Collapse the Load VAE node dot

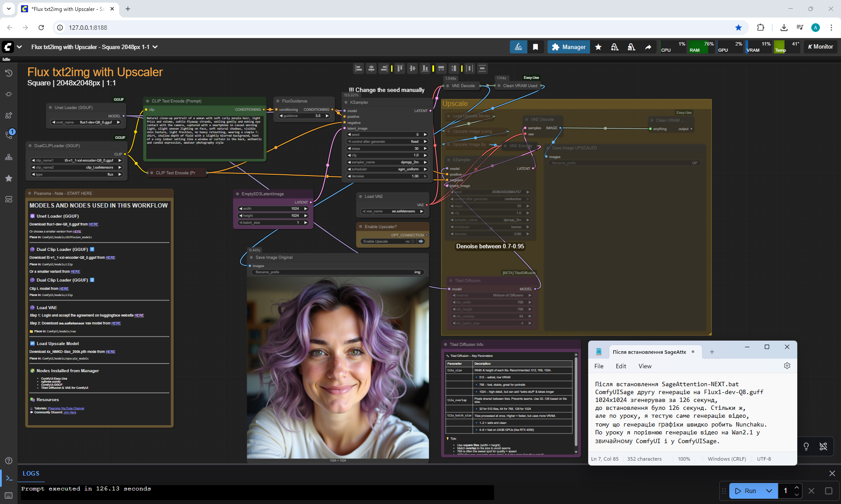[360, 197]
